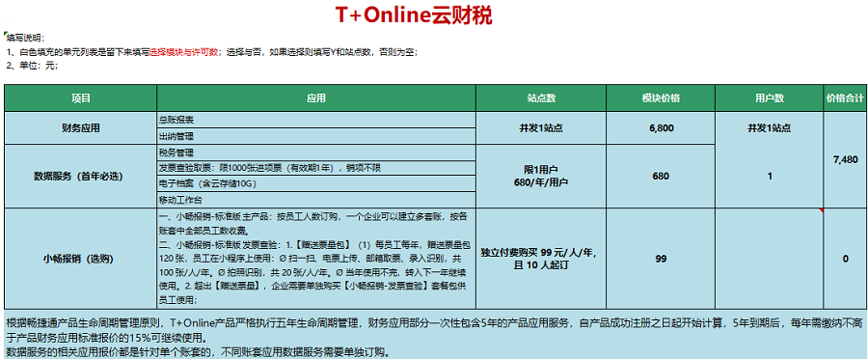Image resolution: width=868 pixels, height=359 pixels.
Task: Select the 99 module price cell
Action: (x=661, y=259)
